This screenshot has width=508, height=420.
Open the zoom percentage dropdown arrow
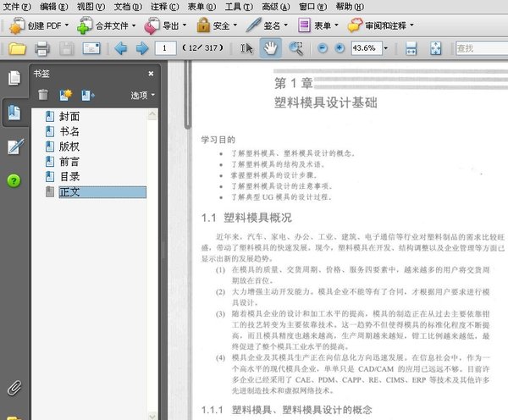[386, 48]
